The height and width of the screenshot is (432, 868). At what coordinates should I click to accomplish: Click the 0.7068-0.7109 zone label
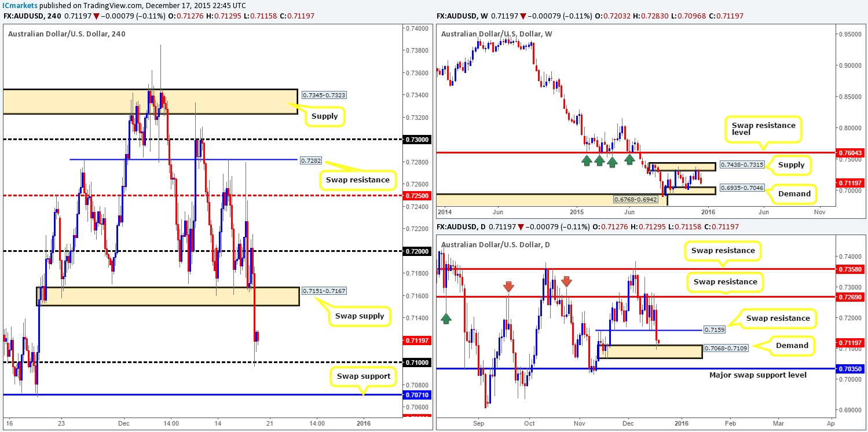point(726,348)
